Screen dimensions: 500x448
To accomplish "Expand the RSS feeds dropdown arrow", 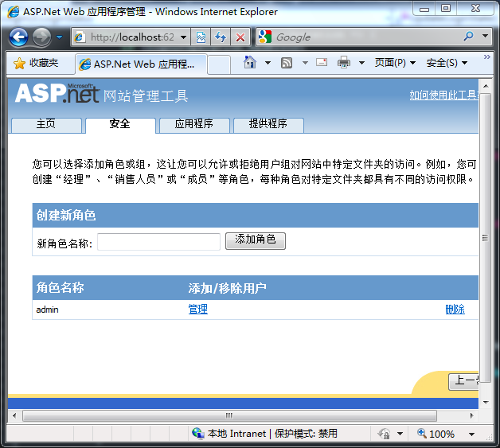I will (305, 63).
